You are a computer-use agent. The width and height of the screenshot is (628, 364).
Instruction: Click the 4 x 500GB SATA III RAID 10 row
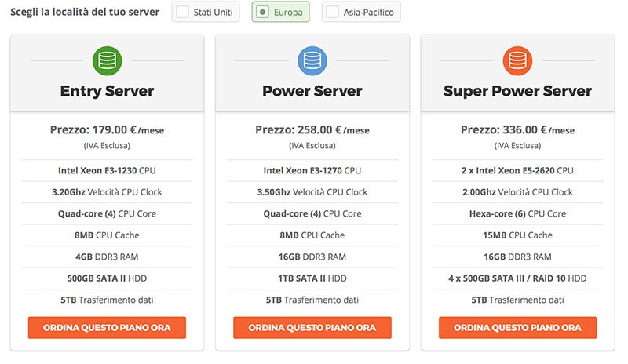517,278
